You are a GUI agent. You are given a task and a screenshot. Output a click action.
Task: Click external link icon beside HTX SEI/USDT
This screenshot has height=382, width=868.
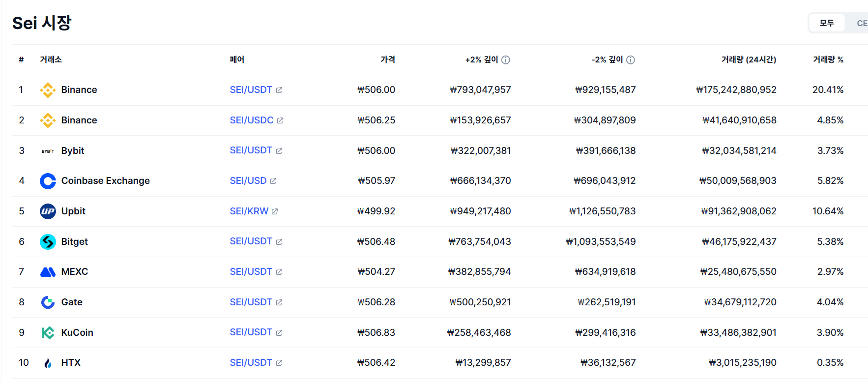[279, 363]
